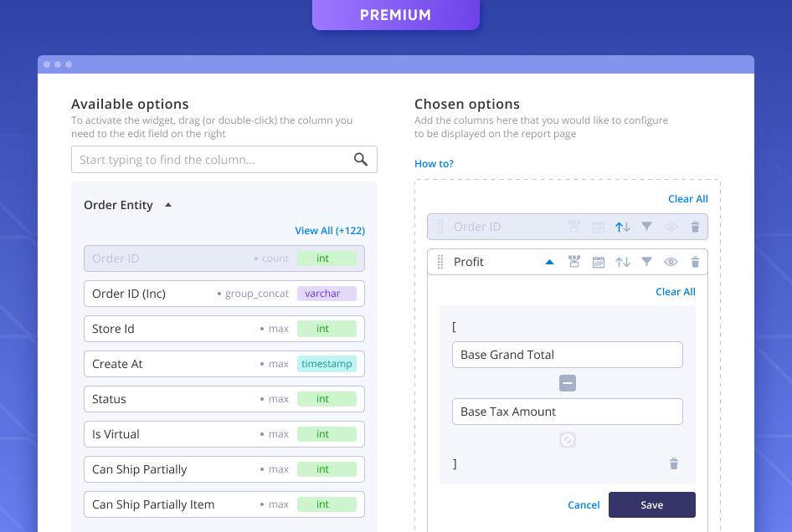
Task: Click the aggregation icon on the Profit row
Action: [574, 262]
